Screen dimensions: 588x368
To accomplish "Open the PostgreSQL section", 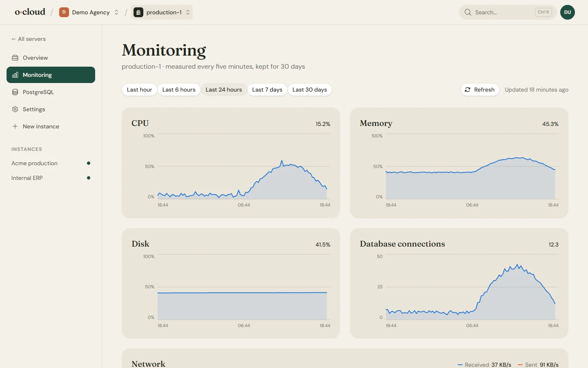I will [x=51, y=92].
